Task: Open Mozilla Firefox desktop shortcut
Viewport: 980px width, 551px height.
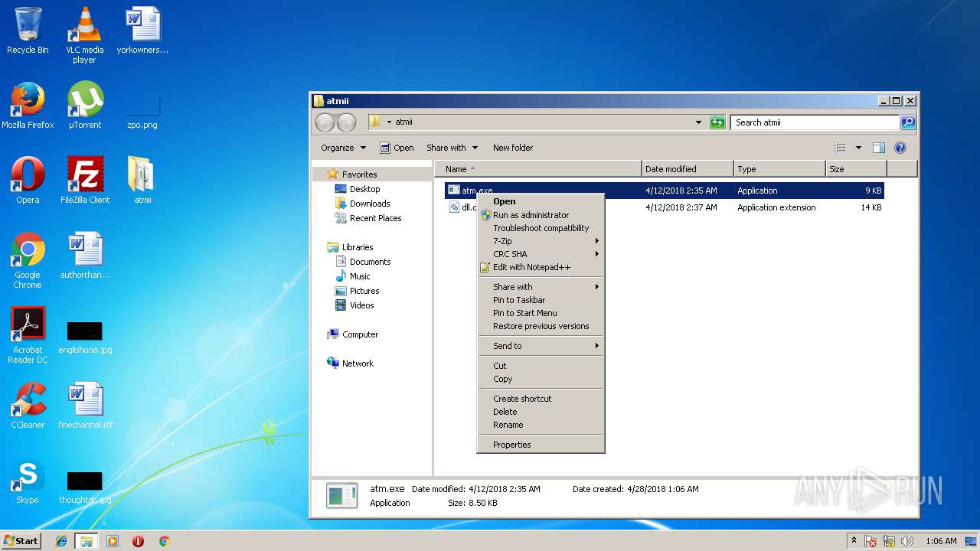Action: tap(28, 106)
